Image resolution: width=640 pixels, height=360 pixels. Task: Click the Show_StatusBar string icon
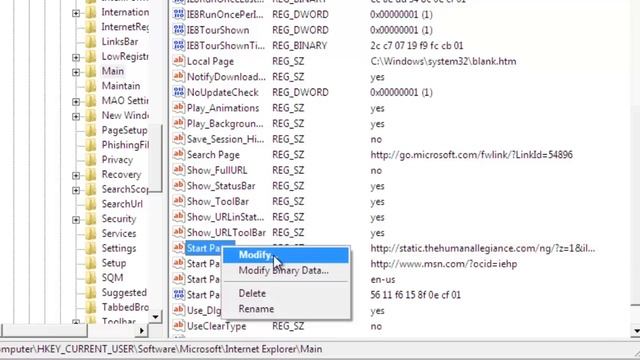[x=178, y=186]
